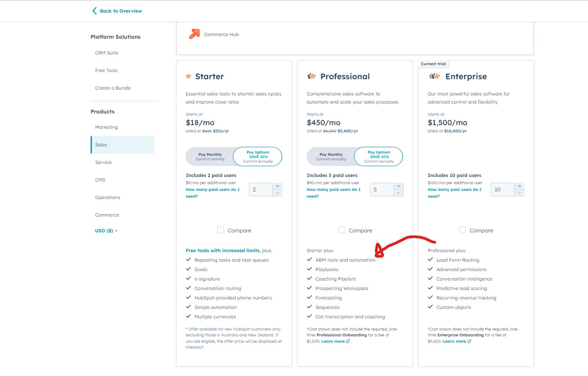The image size is (588, 376).
Task: Enable the Compare checkbox under Starter
Action: click(x=220, y=230)
